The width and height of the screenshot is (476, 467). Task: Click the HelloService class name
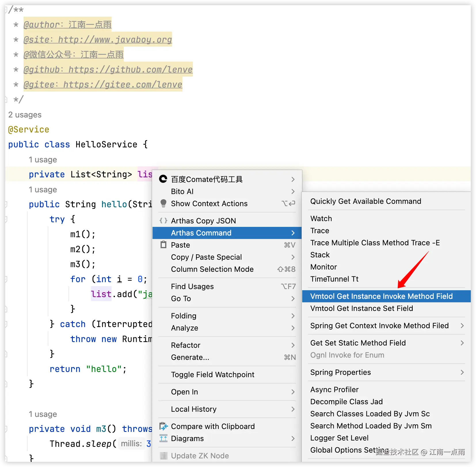click(x=106, y=144)
